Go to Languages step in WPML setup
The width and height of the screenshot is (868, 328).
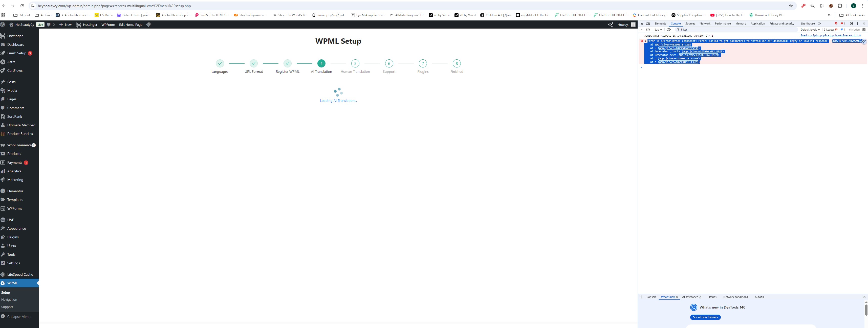coord(220,64)
